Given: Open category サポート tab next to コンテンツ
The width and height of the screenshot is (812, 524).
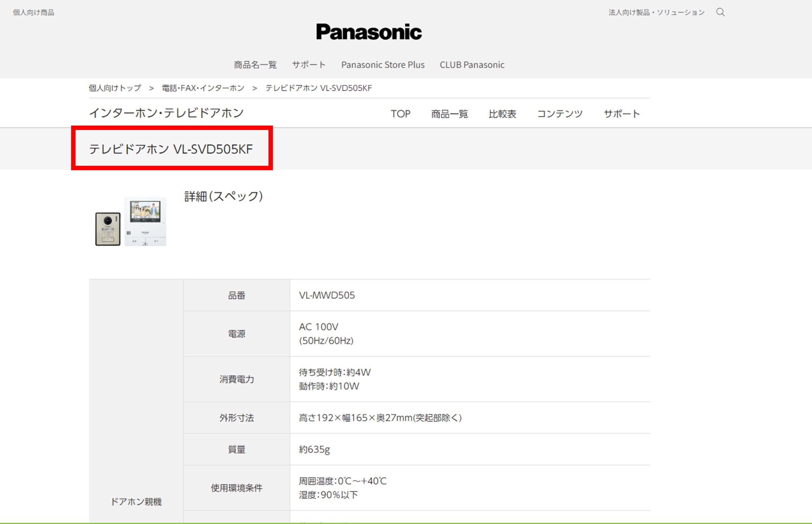Looking at the screenshot, I should click(622, 114).
